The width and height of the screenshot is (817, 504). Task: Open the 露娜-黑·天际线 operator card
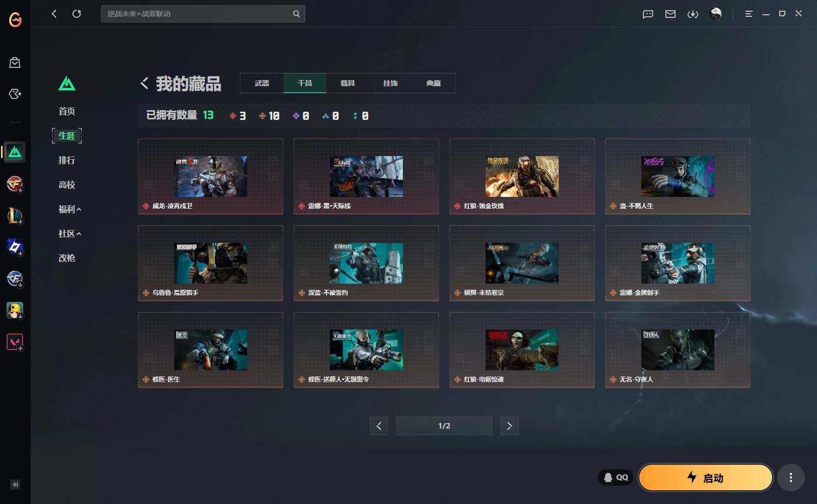[366, 177]
